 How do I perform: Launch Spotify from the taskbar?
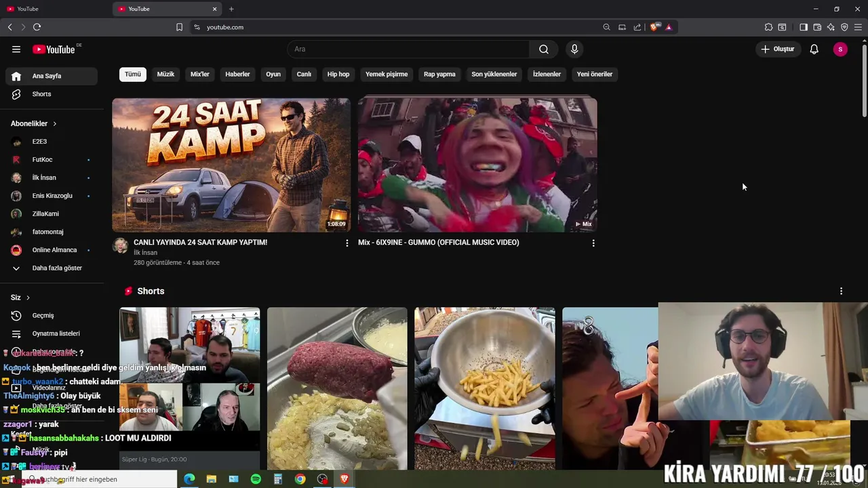pyautogui.click(x=256, y=479)
